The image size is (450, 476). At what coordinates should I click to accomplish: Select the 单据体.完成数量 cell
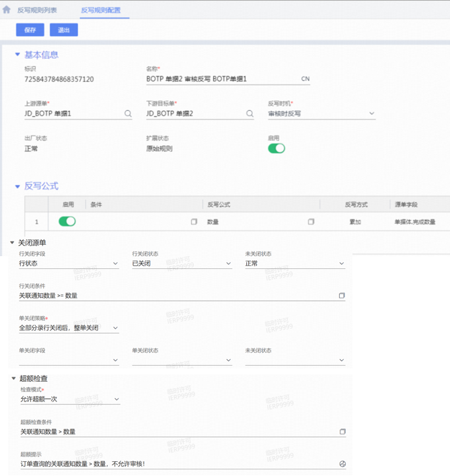(415, 222)
